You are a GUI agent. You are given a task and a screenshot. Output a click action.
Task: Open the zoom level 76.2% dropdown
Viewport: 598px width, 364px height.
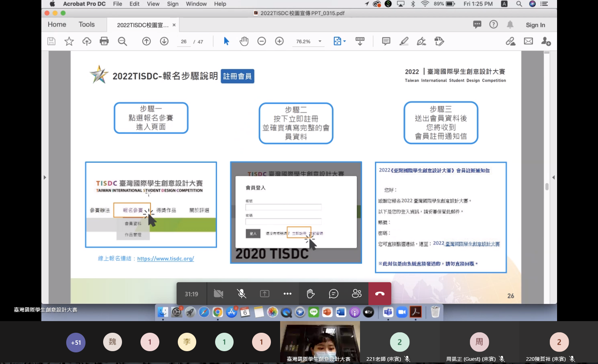click(320, 41)
